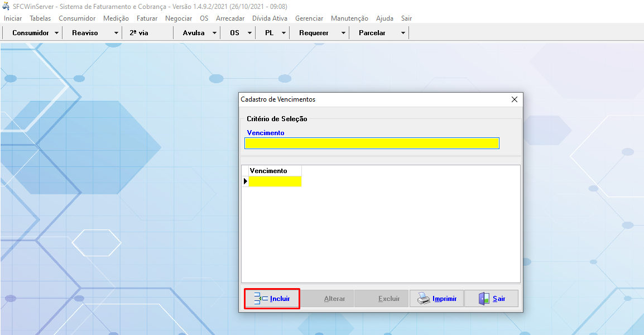Close the Cadastro de Vencimentos dialog
This screenshot has height=335, width=644.
click(515, 99)
